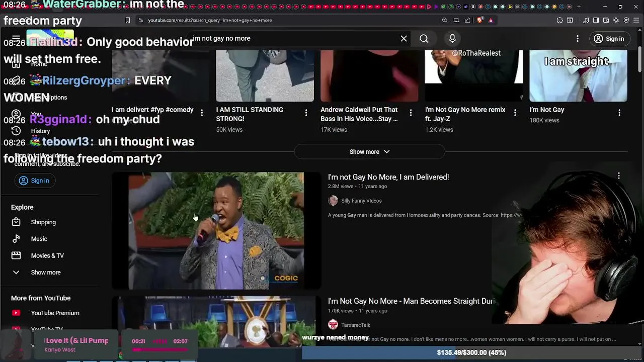Click the Movies & TV clapperboard icon

pos(16,255)
